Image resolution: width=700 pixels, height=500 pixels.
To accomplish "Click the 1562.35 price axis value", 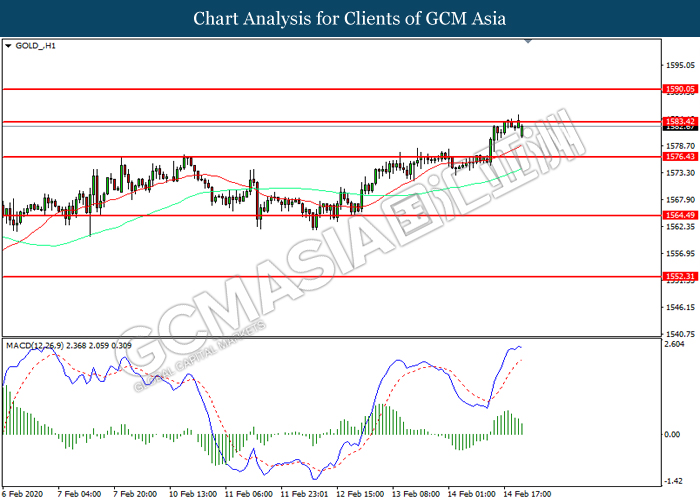I will [680, 226].
